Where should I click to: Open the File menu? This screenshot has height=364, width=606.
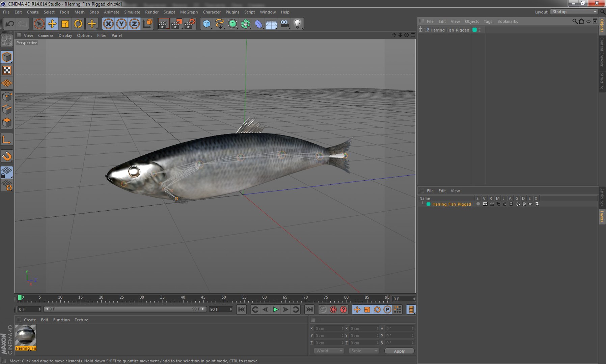tap(6, 12)
